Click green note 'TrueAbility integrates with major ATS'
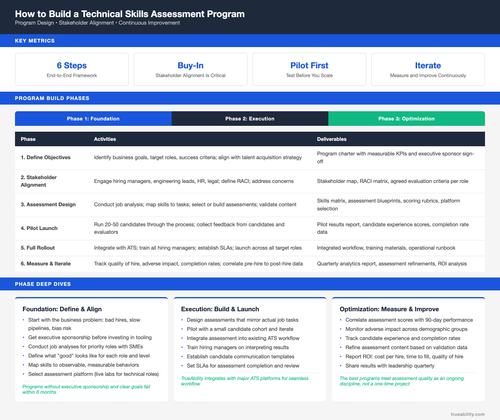500x420 pixels. click(x=245, y=381)
